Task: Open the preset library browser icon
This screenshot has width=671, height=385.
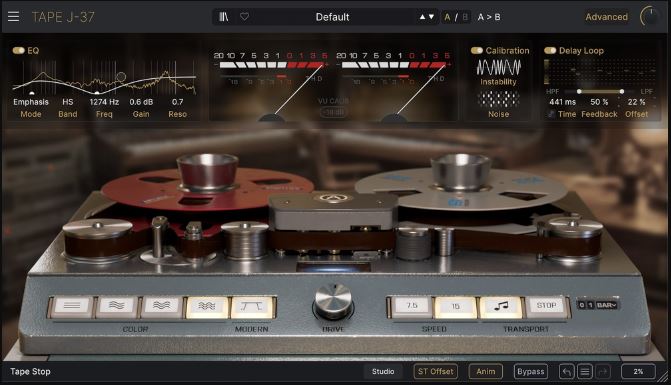Action: click(x=224, y=17)
